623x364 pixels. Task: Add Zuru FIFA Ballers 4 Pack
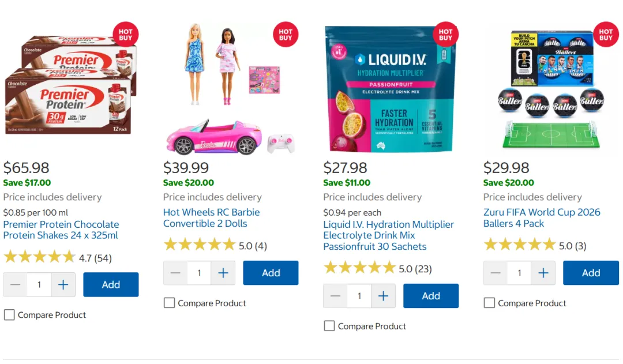pyautogui.click(x=591, y=273)
